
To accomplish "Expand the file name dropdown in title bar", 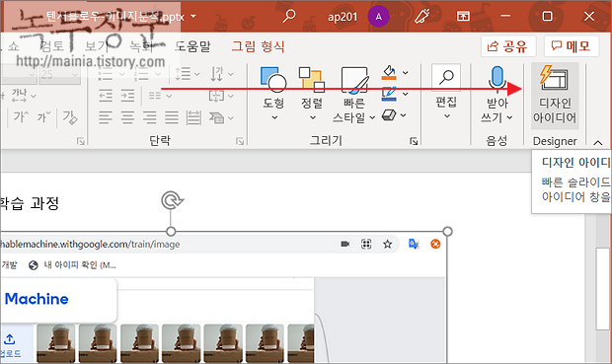I will (193, 17).
